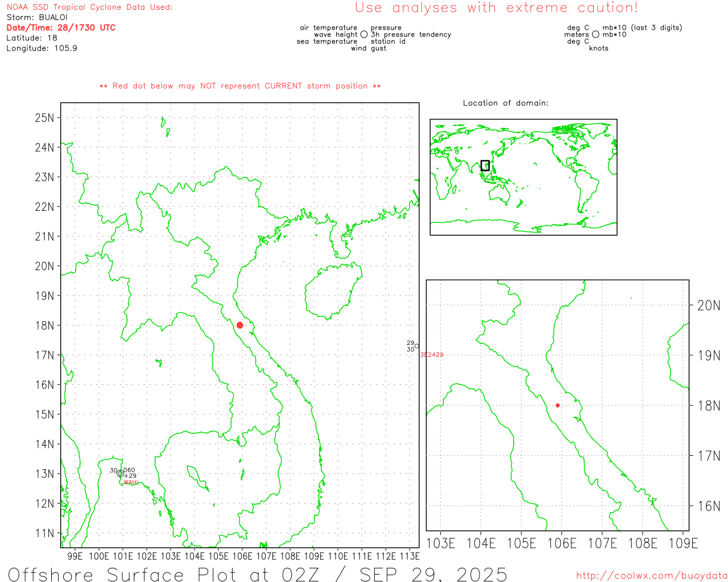This screenshot has width=728, height=582.
Task: Open the coolwx.com/buoydata URL
Action: point(651,576)
